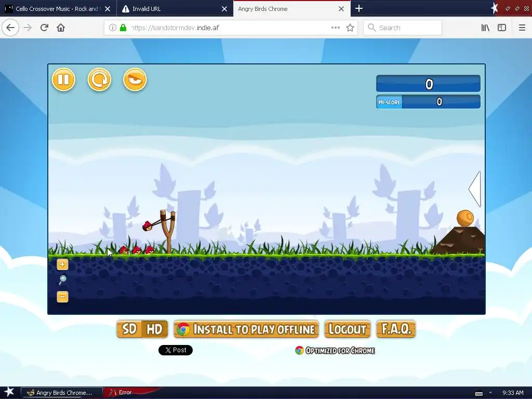Viewport: 532px width, 399px height.
Task: Close the Angry Birds Chrome tab
Action: pyautogui.click(x=341, y=9)
